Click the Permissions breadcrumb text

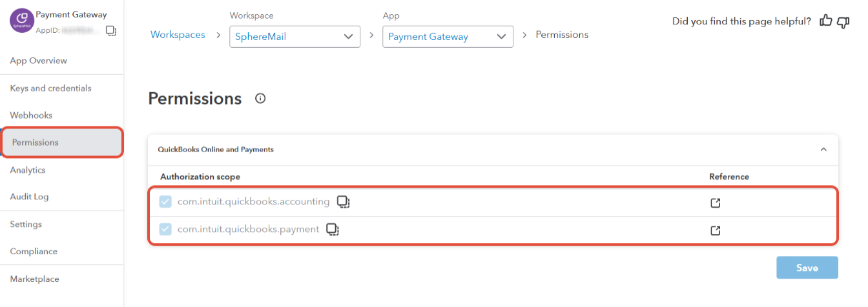562,35
